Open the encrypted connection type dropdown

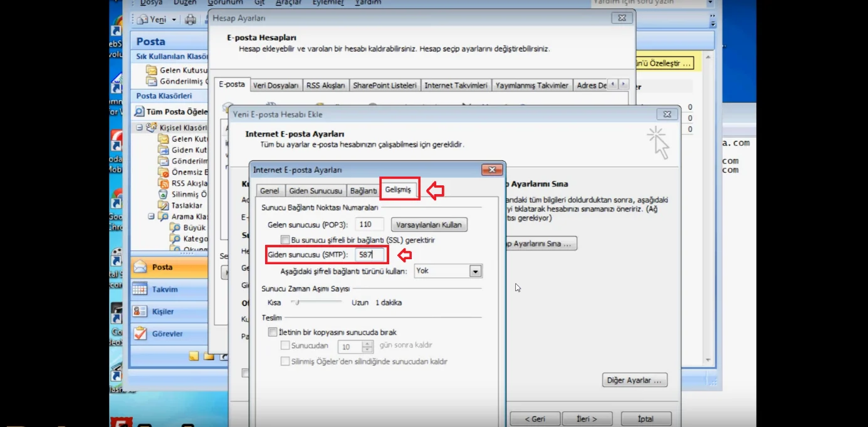475,271
